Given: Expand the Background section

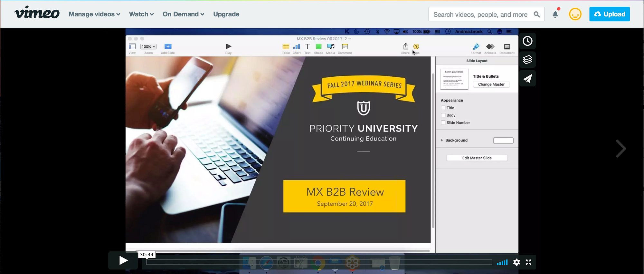Looking at the screenshot, I should pos(442,140).
